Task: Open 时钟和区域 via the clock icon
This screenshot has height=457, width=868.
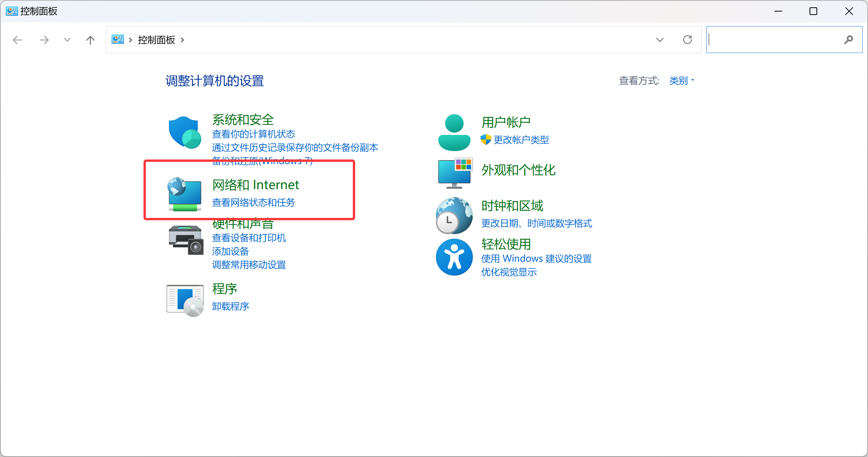Action: tap(454, 215)
